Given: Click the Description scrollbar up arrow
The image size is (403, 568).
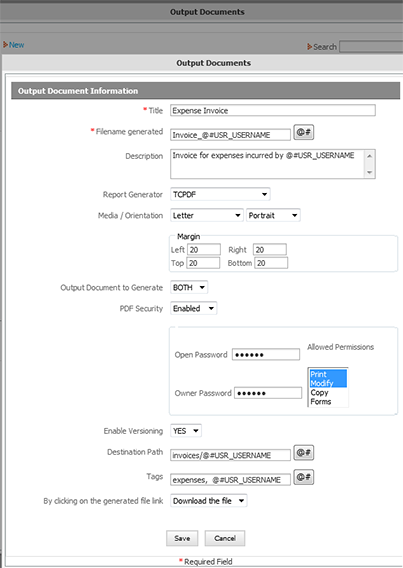Looking at the screenshot, I should [x=369, y=156].
